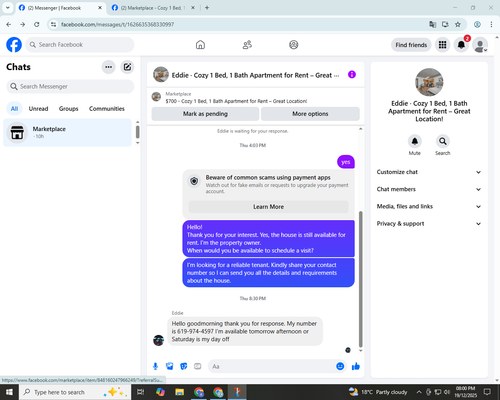Open a new browser tab
The width and height of the screenshot is (500, 400).
[x=207, y=8]
